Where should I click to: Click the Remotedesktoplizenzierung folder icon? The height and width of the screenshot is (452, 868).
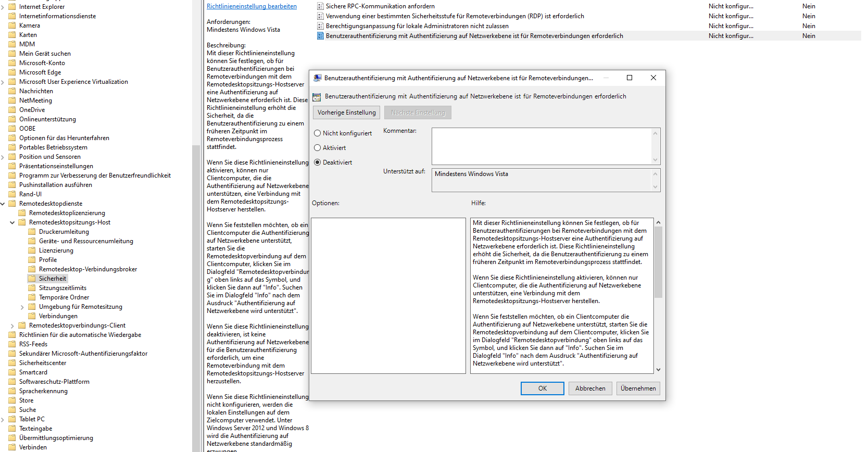[22, 213]
